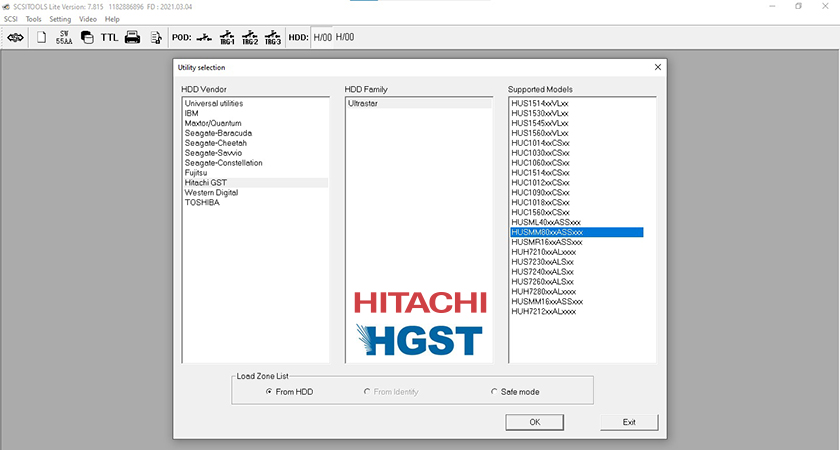Click the TTL toolbar button
Image resolution: width=840 pixels, height=450 pixels.
click(109, 38)
